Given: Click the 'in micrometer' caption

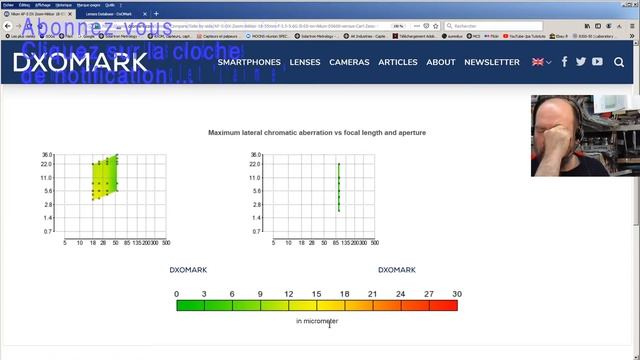Looking at the screenshot, I should (x=317, y=321).
